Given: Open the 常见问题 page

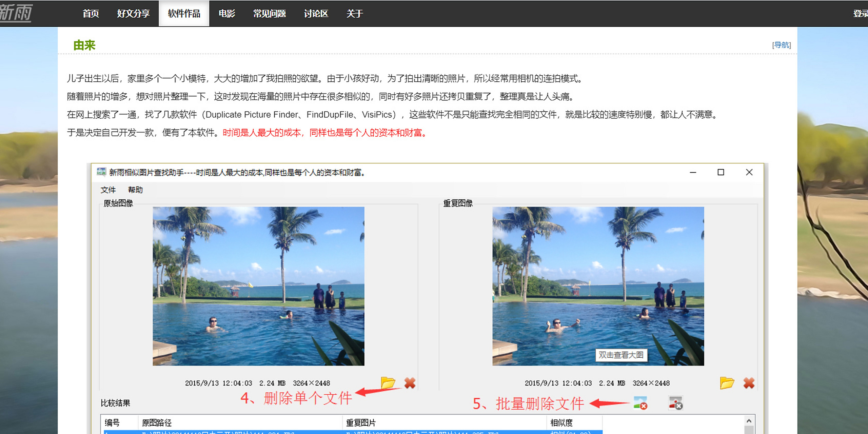Looking at the screenshot, I should [270, 13].
